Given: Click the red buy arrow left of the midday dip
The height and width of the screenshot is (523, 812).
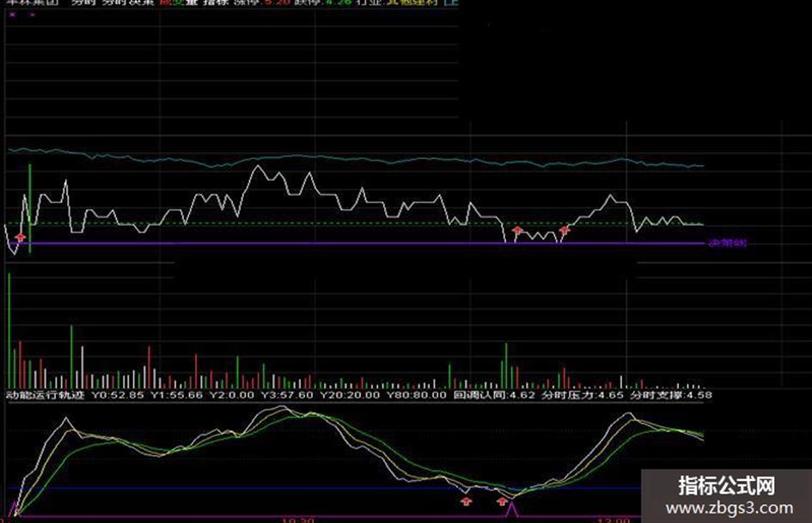Looking at the screenshot, I should (x=517, y=231).
